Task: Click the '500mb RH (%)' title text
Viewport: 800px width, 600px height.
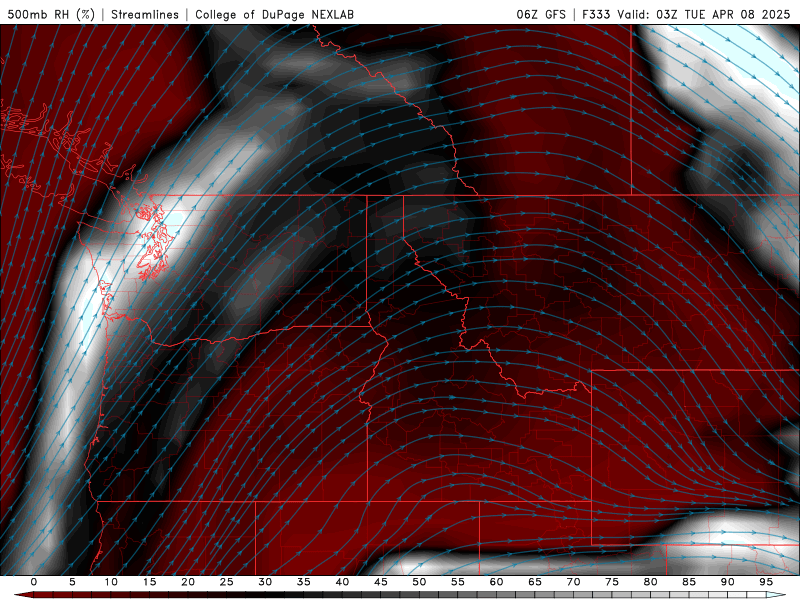Action: [51, 14]
